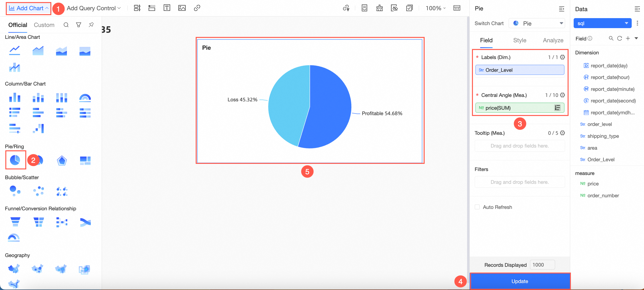Click the pin icon beside Custom tab
The width and height of the screenshot is (644, 290).
(91, 25)
